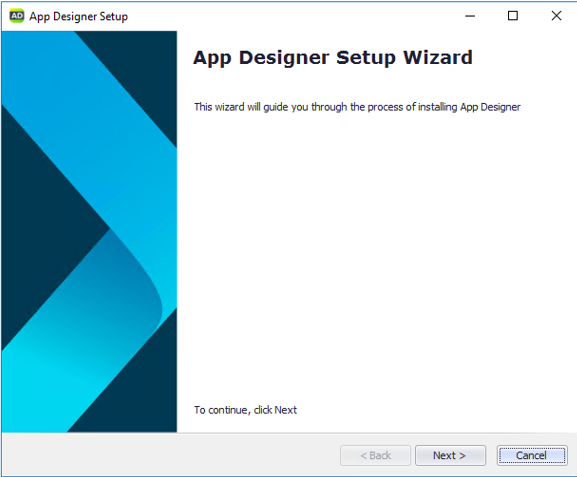The image size is (577, 477).
Task: Click the blank white content area
Action: (x=375, y=258)
